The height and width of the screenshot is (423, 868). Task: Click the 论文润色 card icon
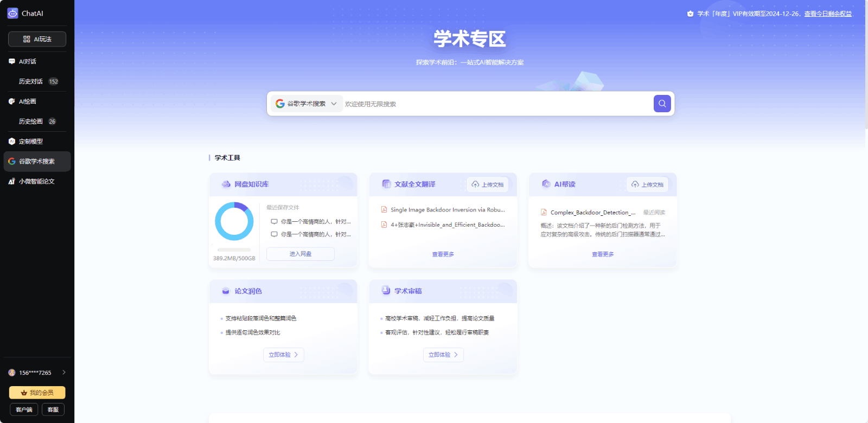pos(226,291)
